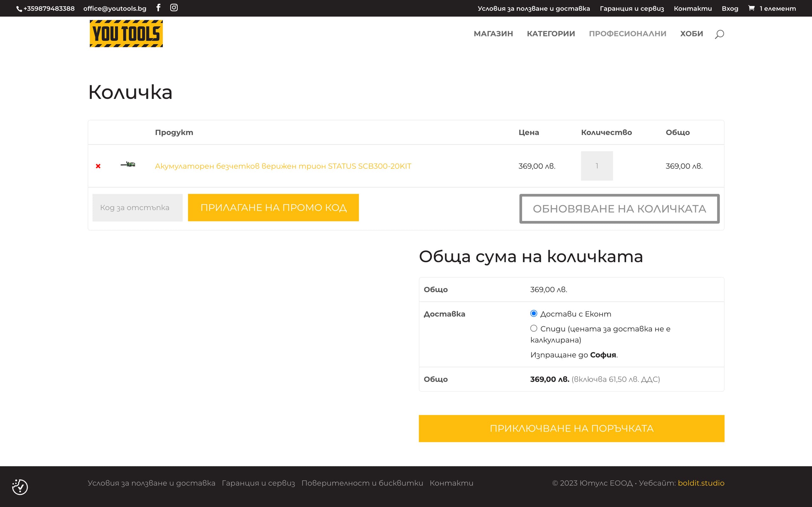Select the Econt delivery option

coord(534,313)
